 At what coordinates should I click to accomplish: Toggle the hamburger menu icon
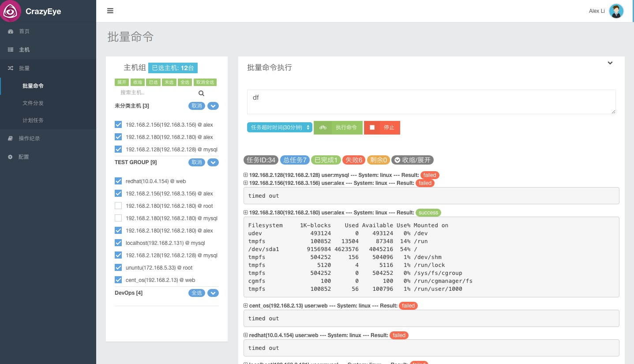pyautogui.click(x=110, y=11)
